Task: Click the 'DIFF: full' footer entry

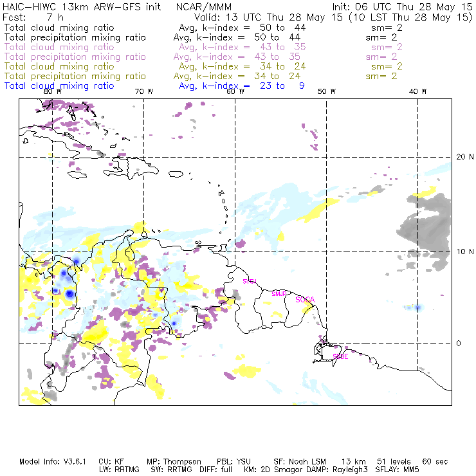Action: pyautogui.click(x=216, y=470)
